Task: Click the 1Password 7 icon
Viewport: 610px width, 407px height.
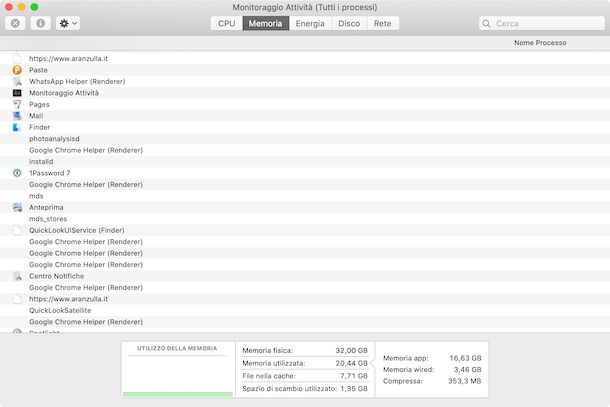Action: click(17, 173)
